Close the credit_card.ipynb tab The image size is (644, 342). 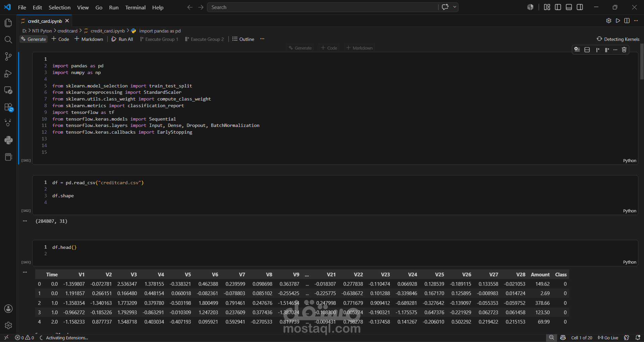click(67, 21)
